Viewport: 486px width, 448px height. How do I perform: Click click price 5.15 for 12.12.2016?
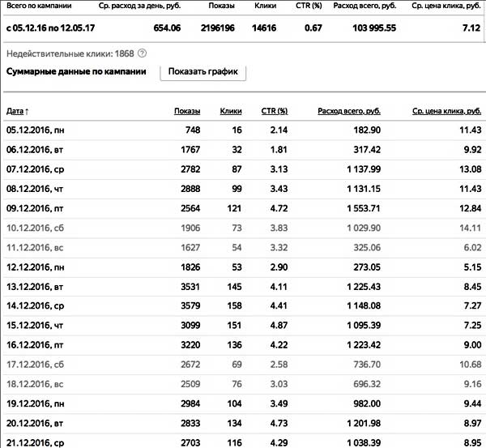pyautogui.click(x=473, y=267)
